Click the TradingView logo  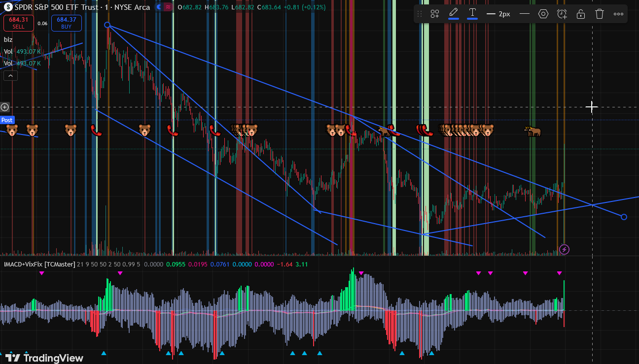[44, 358]
